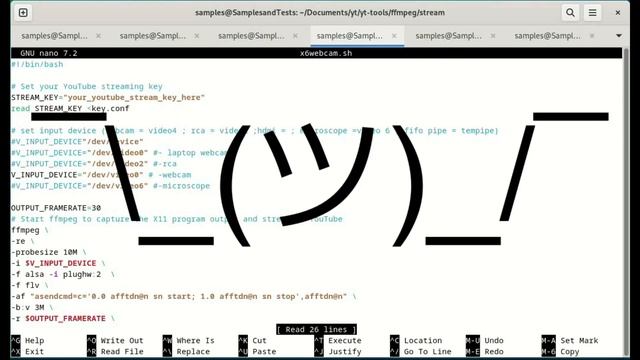Viewport: 640px width, 360px height.
Task: Close the third terminal tab
Action: (x=296, y=36)
